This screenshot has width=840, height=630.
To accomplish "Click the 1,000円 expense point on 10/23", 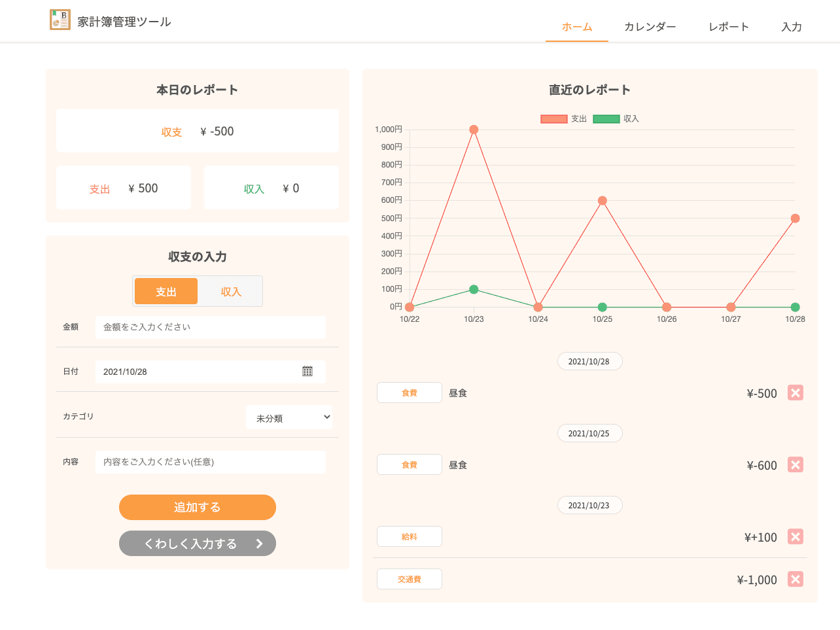I will click(474, 130).
